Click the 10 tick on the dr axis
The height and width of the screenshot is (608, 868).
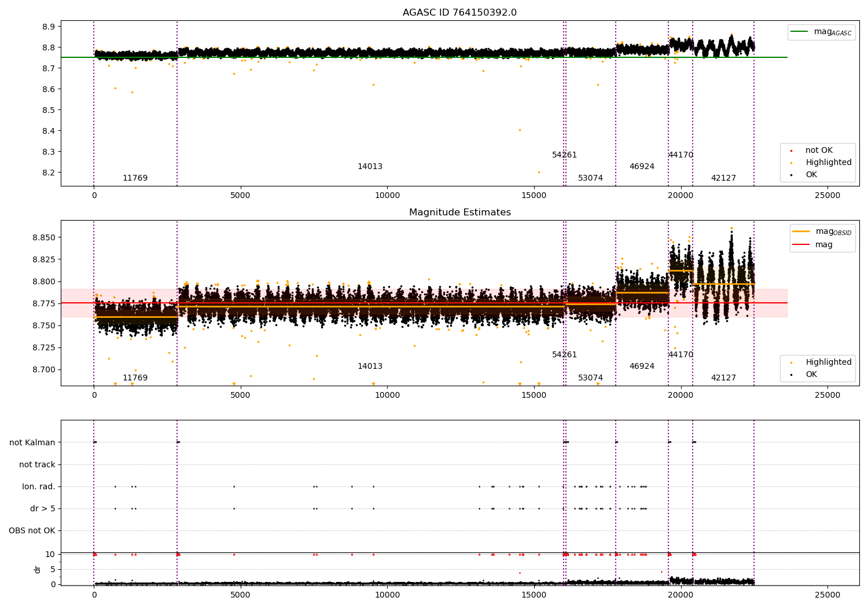pos(50,554)
